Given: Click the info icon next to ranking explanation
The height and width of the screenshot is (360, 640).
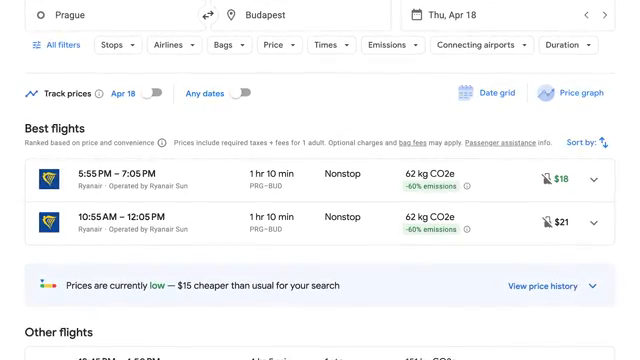Looking at the screenshot, I should 162,143.
